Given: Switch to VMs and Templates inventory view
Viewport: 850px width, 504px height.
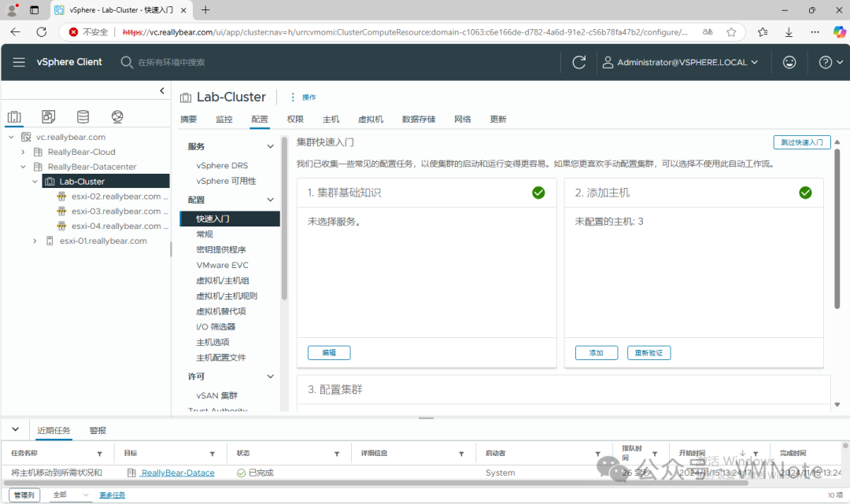Looking at the screenshot, I should [x=48, y=116].
